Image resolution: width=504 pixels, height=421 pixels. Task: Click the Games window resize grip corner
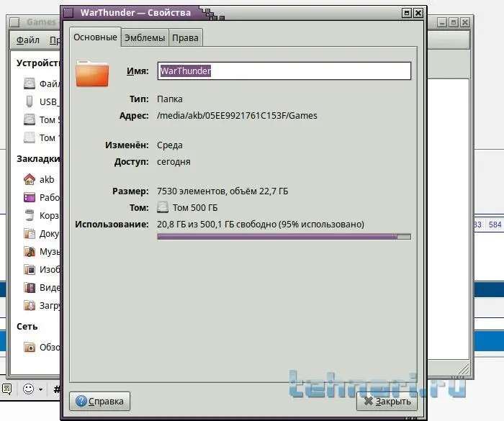(464, 369)
